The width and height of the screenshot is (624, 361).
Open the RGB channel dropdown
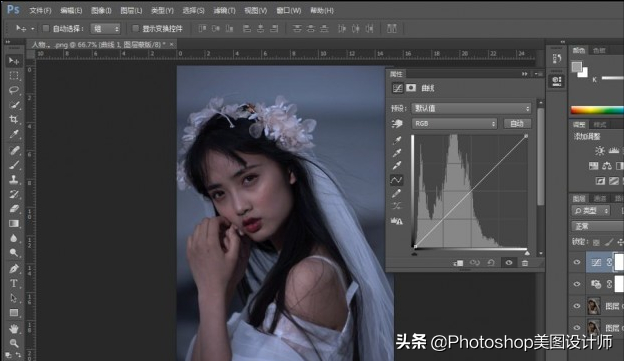(x=455, y=124)
